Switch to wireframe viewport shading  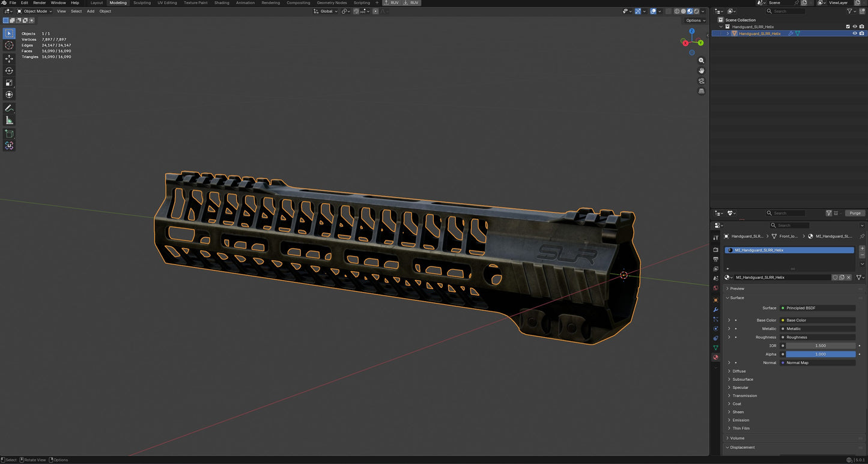(x=677, y=11)
